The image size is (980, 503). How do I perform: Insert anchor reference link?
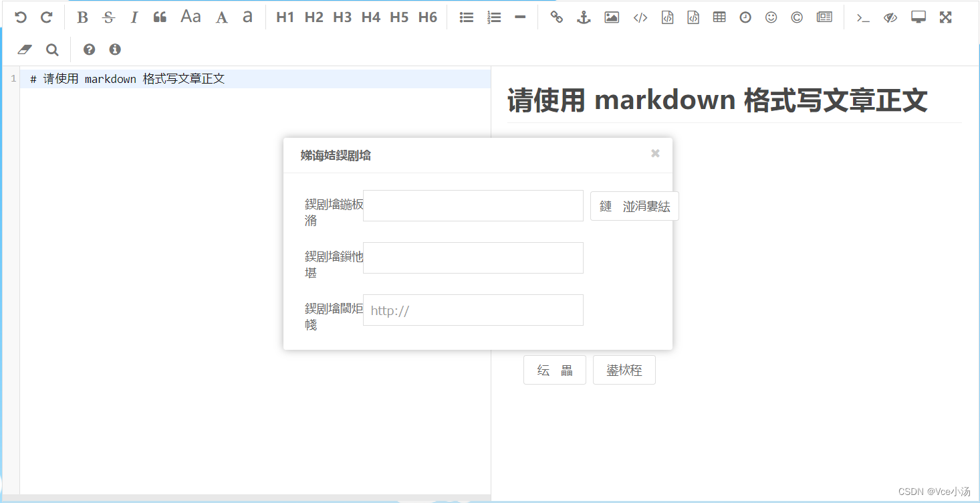tap(584, 17)
